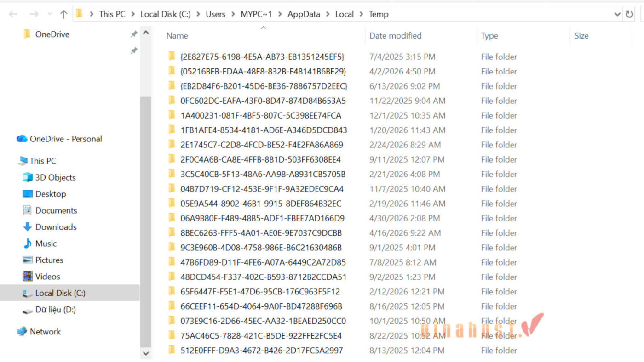
Task: Click folder icon of {2E827E75-6198-4E5A-AB73-E81351245EF5}
Action: coord(172,57)
